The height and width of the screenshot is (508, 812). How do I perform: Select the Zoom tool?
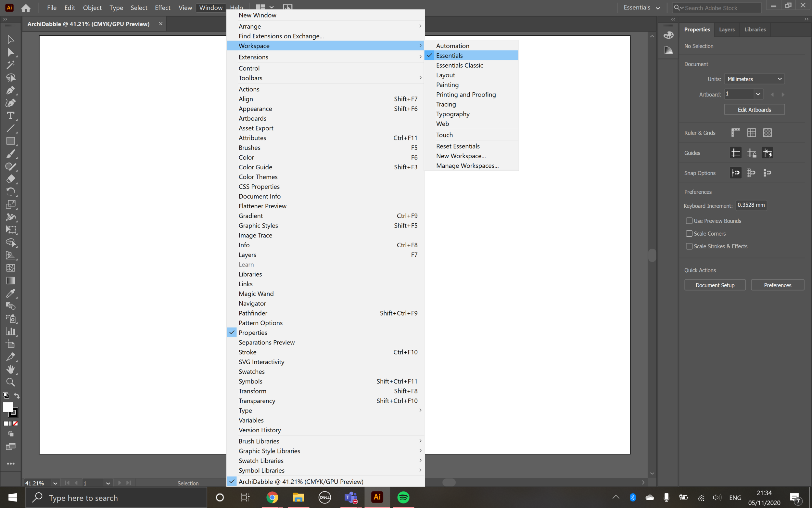point(10,382)
